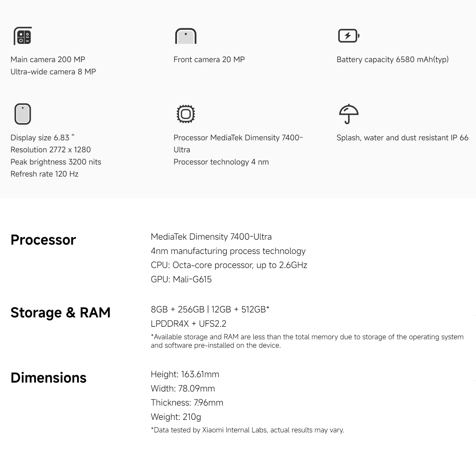Click the GPU: Mali-G615 line
This screenshot has width=476, height=476.
coord(181,279)
